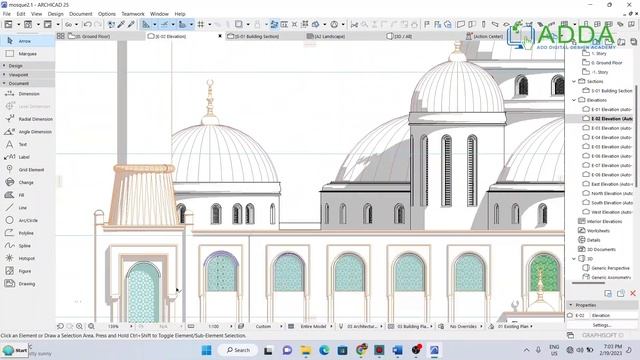Choose the Dimension tool

[27, 93]
